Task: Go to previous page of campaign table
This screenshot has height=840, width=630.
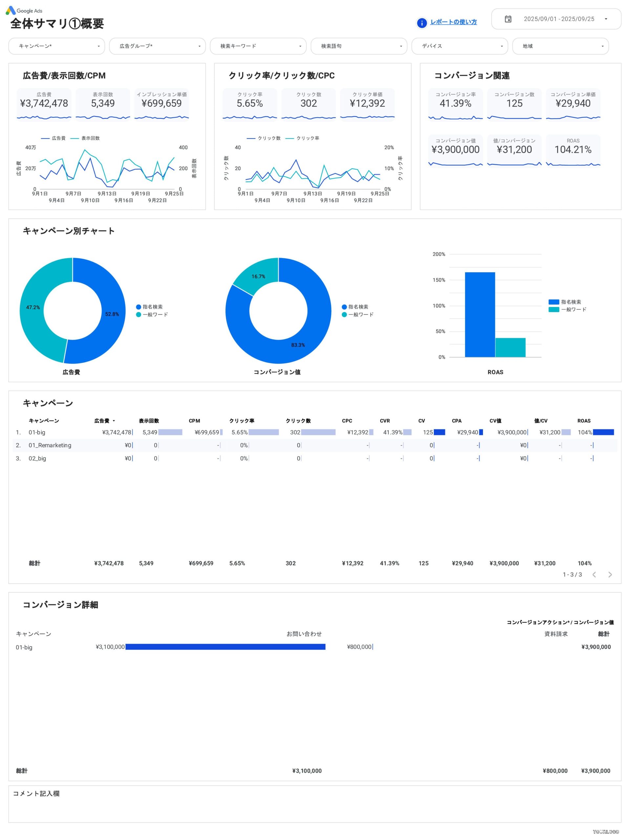Action: point(594,575)
